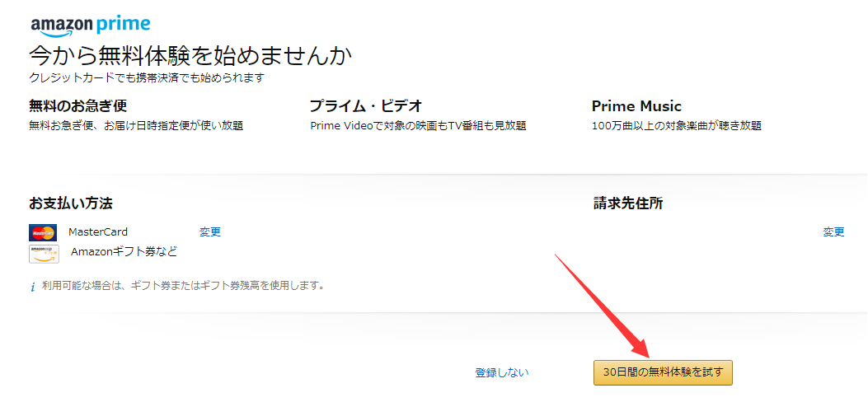Click the blue info icon
868x402 pixels.
(33, 287)
